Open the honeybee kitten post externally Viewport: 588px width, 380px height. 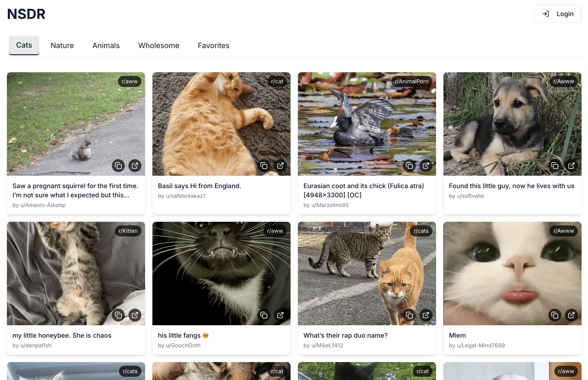[135, 315]
